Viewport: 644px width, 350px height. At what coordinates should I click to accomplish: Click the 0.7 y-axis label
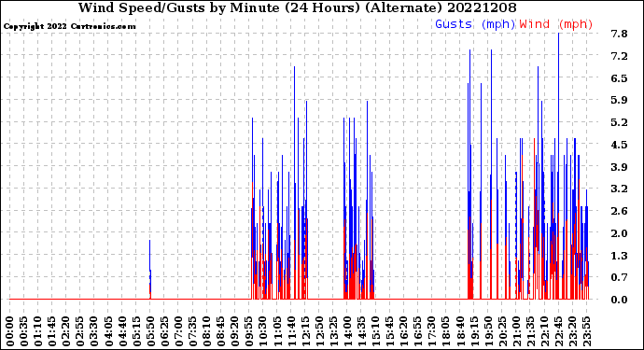(619, 278)
